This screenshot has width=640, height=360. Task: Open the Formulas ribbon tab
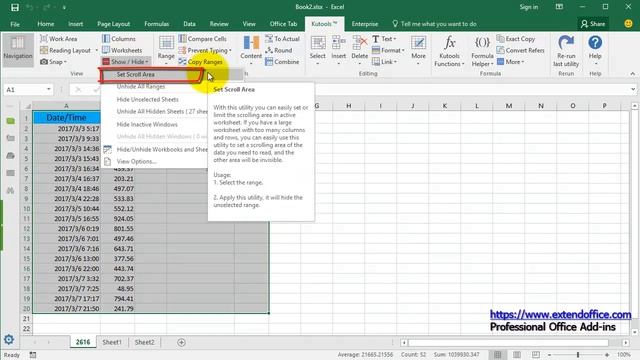coord(156,24)
